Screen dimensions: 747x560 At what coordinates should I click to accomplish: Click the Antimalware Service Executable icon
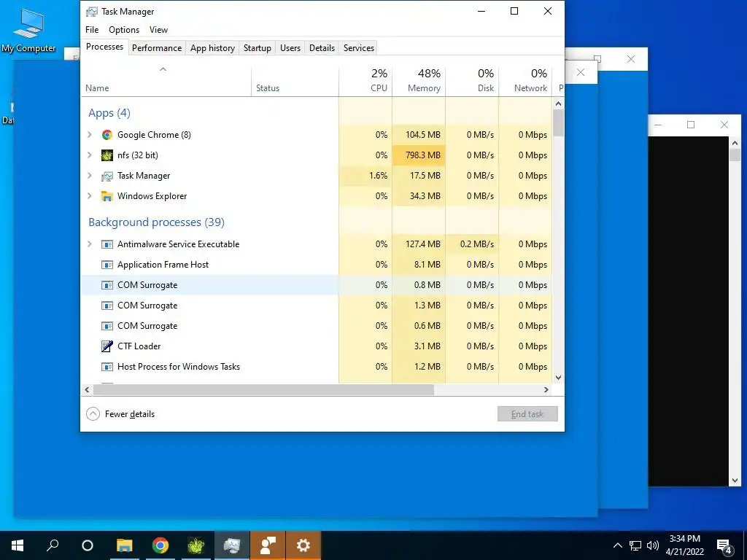point(107,244)
